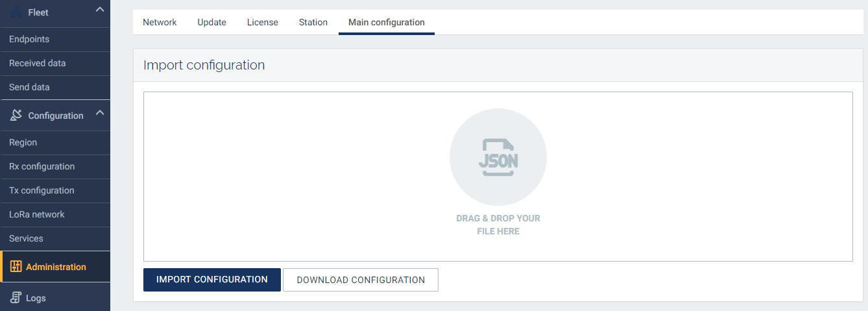Collapse the Fleet section chevron
The image size is (868, 311).
point(99,9)
